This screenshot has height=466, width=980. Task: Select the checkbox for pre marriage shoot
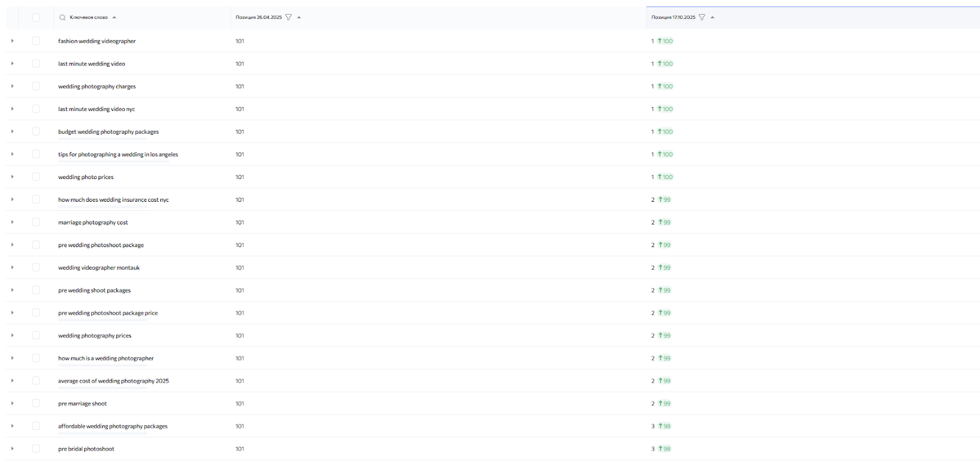tap(36, 403)
